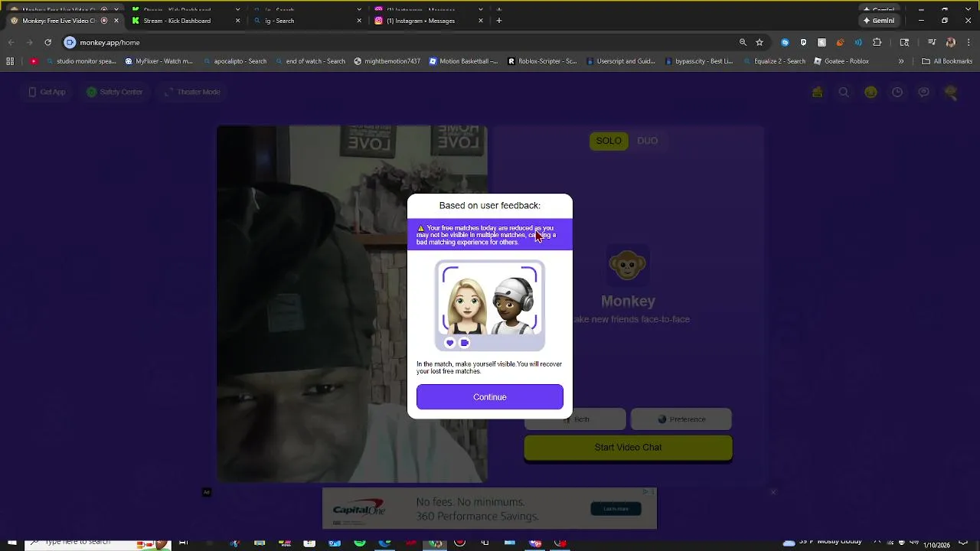Open the studio monitor spea... bookmark
The width and height of the screenshot is (980, 551).
[x=82, y=61]
